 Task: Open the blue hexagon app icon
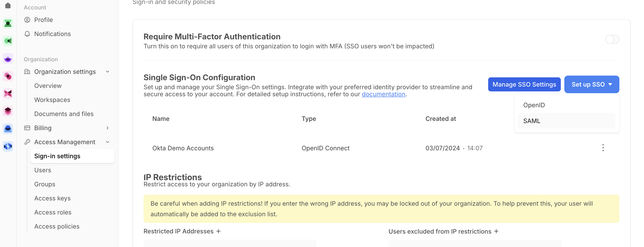click(8, 146)
